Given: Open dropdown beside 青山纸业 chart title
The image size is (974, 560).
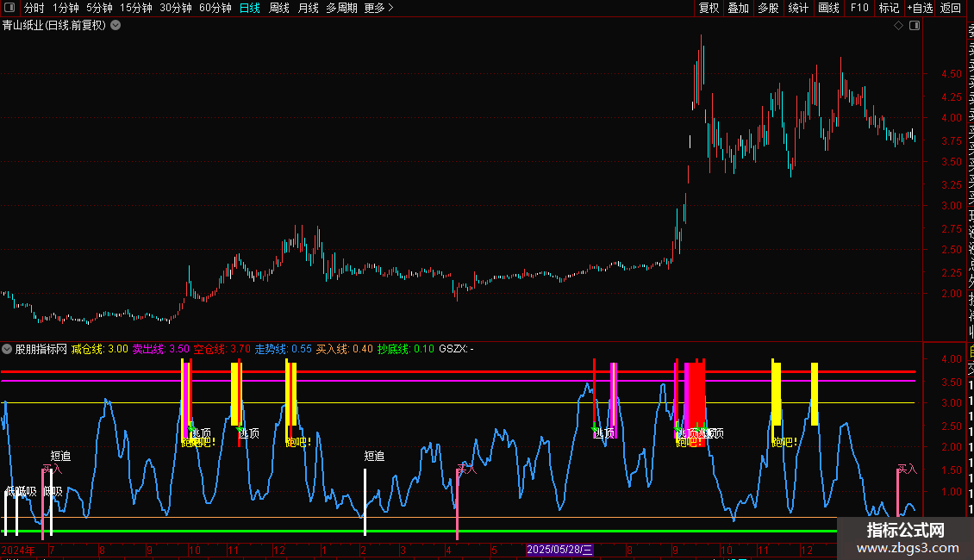Looking at the screenshot, I should click(116, 26).
